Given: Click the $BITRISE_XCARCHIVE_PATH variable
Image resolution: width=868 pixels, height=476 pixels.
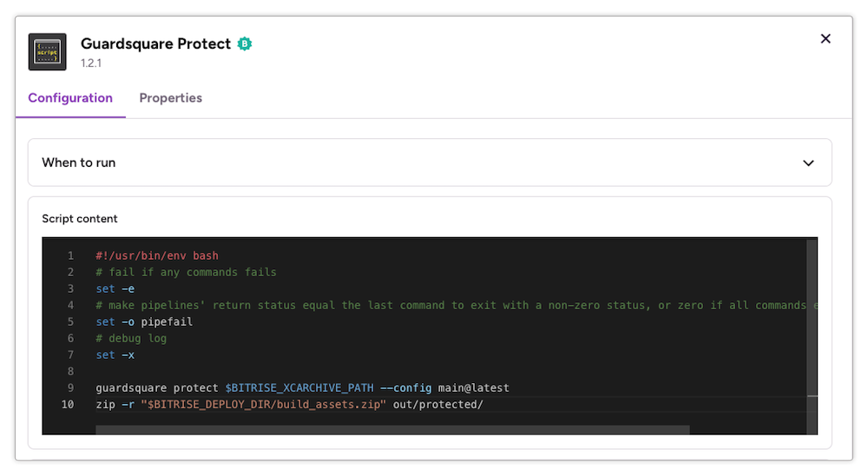Looking at the screenshot, I should pos(299,388).
